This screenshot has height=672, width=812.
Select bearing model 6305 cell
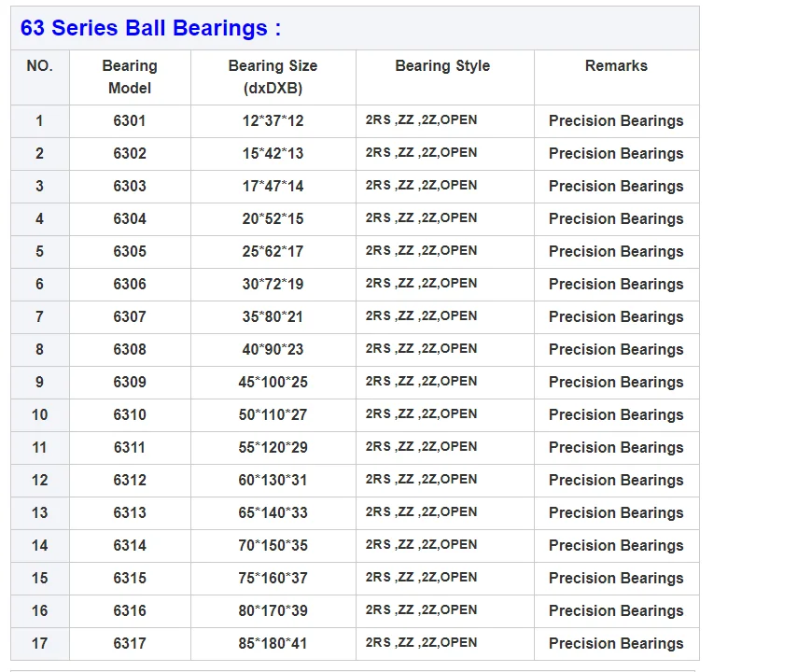(x=130, y=251)
